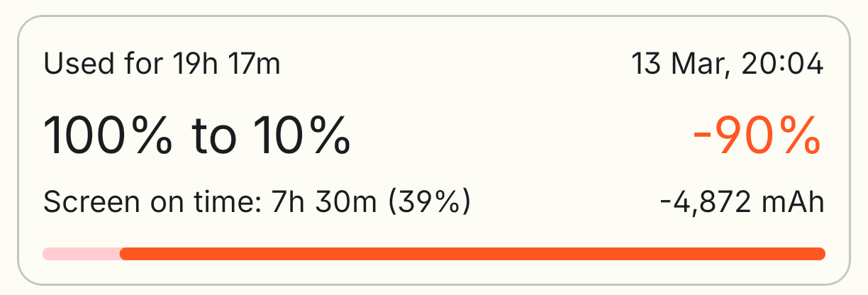The width and height of the screenshot is (868, 295).
Task: Click the pink segment of the usage bar
Action: [x=81, y=254]
